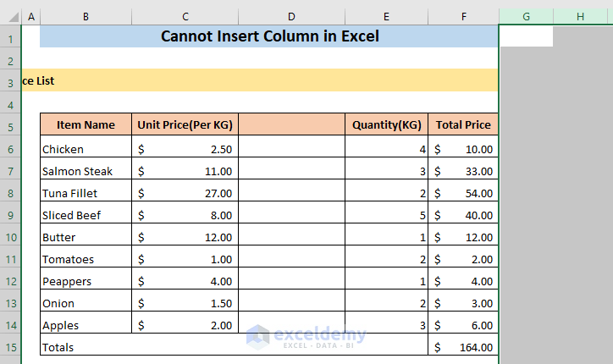Image resolution: width=613 pixels, height=364 pixels.
Task: Select row 5 header
Action: (x=9, y=125)
